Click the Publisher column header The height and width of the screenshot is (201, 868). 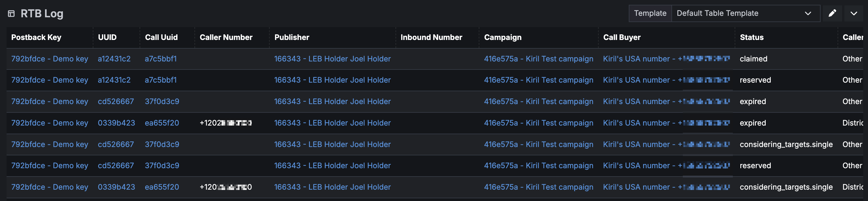point(292,37)
